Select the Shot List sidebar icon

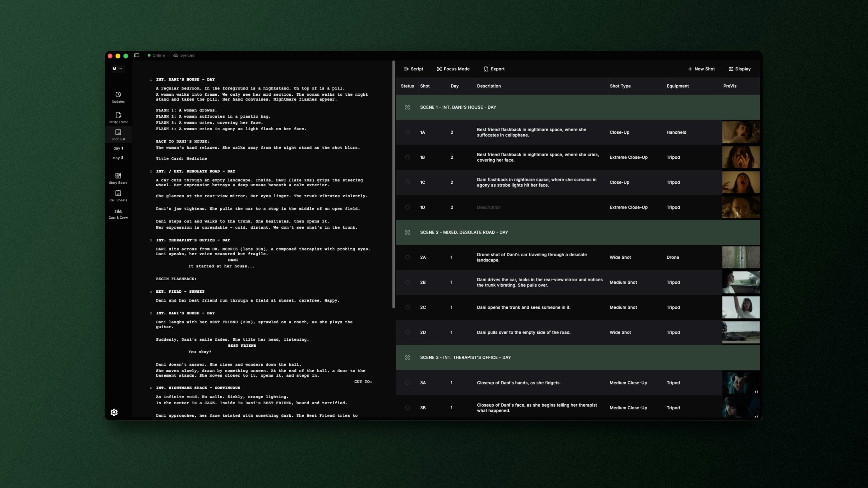[118, 132]
